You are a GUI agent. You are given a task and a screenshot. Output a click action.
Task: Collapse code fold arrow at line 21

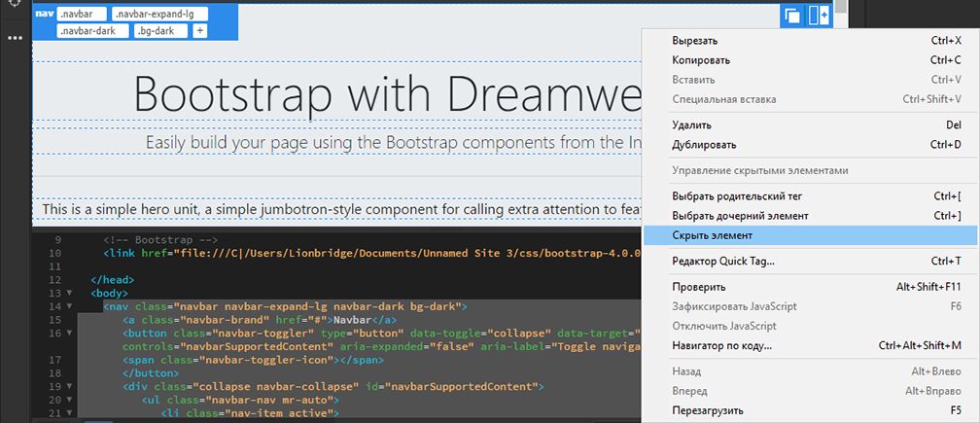(69, 413)
